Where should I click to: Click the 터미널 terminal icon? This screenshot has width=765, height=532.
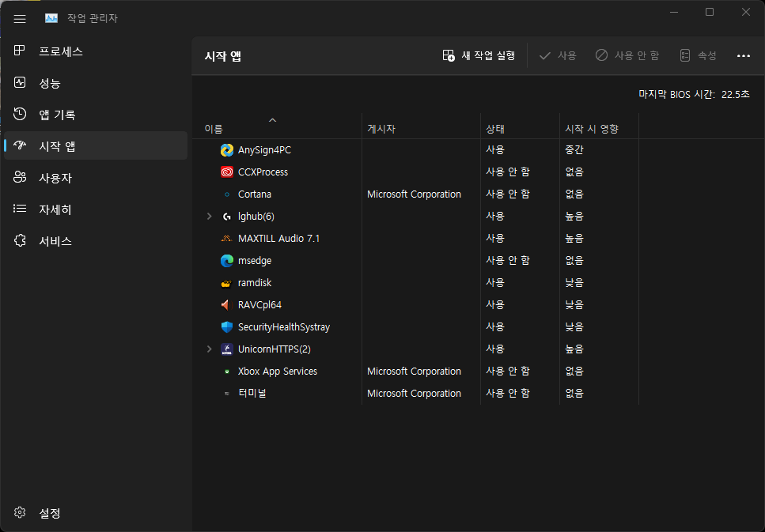point(227,394)
